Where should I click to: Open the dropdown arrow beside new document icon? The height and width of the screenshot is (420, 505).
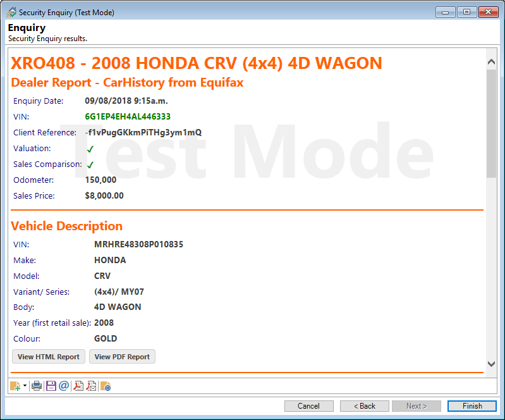tap(25, 386)
